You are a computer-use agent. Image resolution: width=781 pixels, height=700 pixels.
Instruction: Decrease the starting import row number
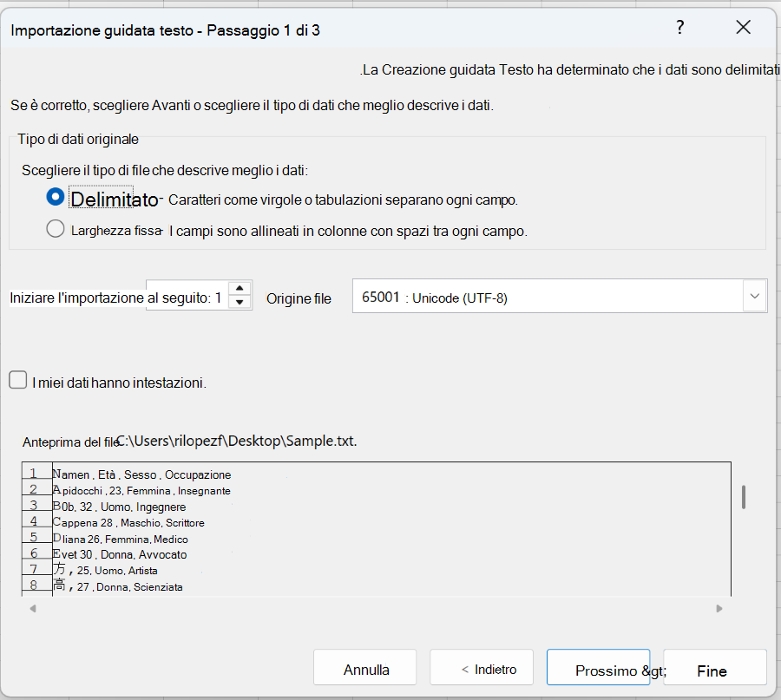[240, 302]
